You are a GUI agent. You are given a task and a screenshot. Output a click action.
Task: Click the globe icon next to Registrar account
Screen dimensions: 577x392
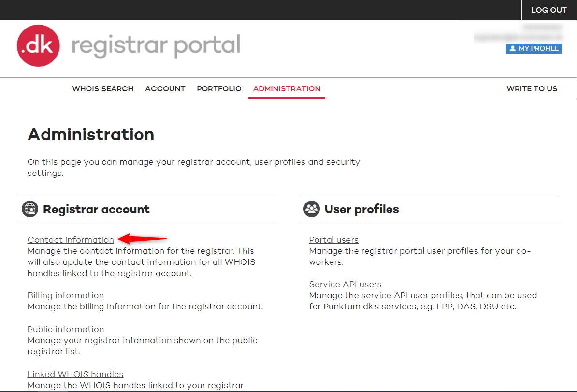click(x=29, y=209)
